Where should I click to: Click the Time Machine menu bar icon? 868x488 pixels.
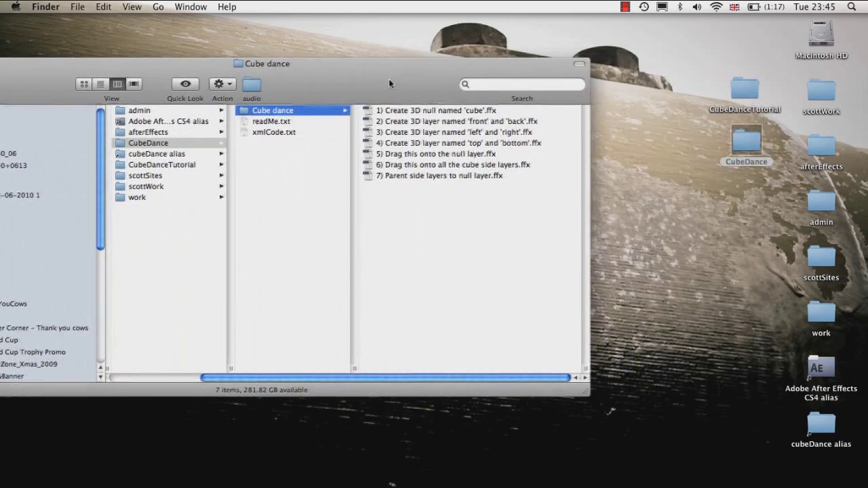pyautogui.click(x=644, y=7)
